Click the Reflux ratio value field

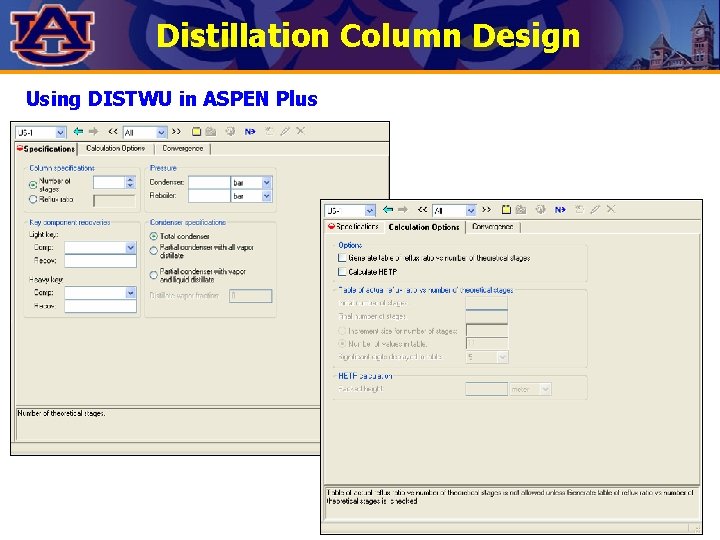(114, 200)
